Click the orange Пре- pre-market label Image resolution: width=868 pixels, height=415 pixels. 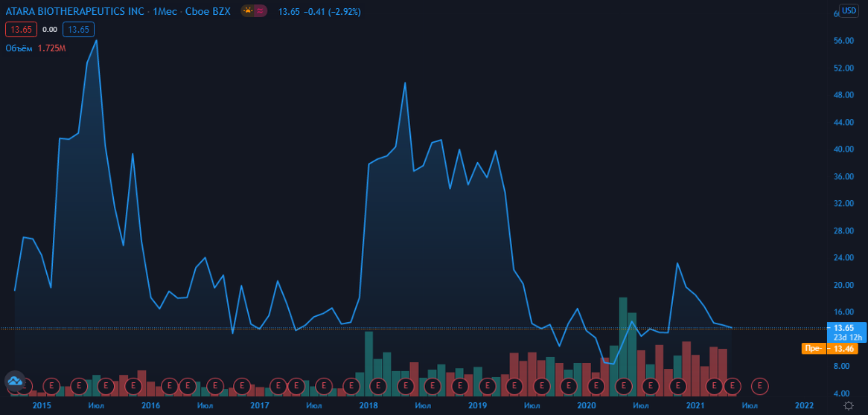[814, 349]
